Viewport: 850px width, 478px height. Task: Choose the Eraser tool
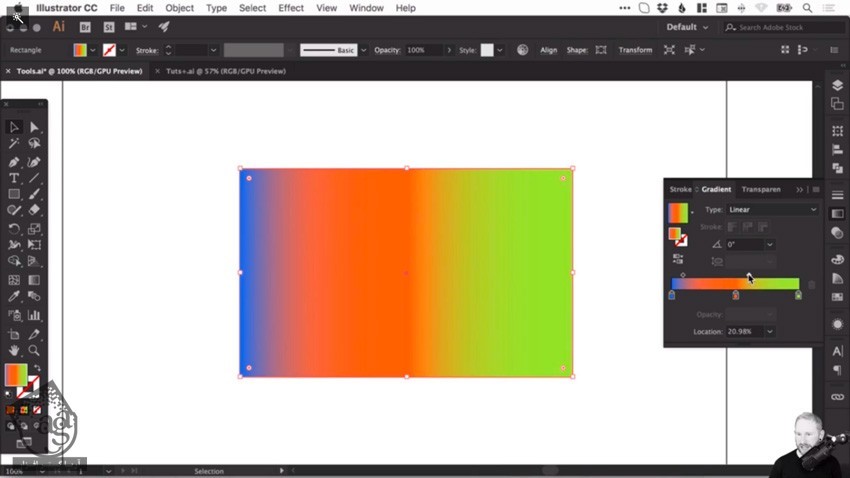34,210
